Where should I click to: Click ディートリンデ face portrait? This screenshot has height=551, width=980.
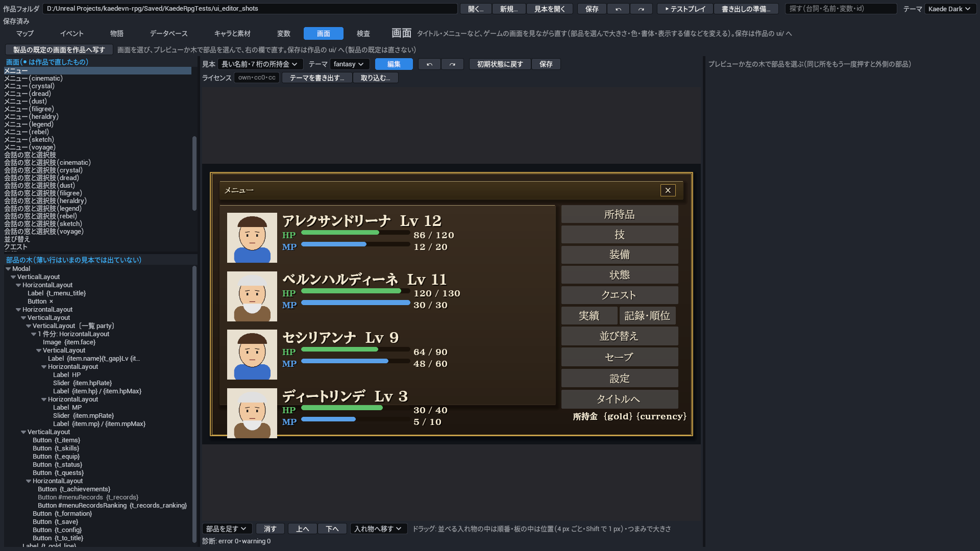pyautogui.click(x=252, y=413)
